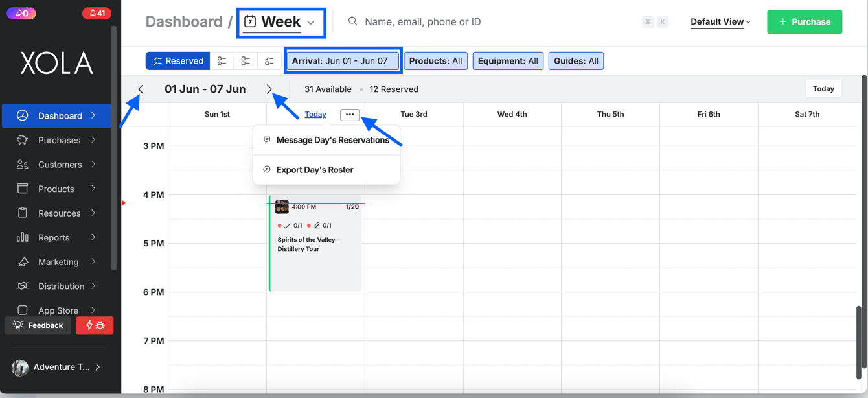The width and height of the screenshot is (868, 398).
Task: Toggle the Reserved filter button
Action: (177, 60)
